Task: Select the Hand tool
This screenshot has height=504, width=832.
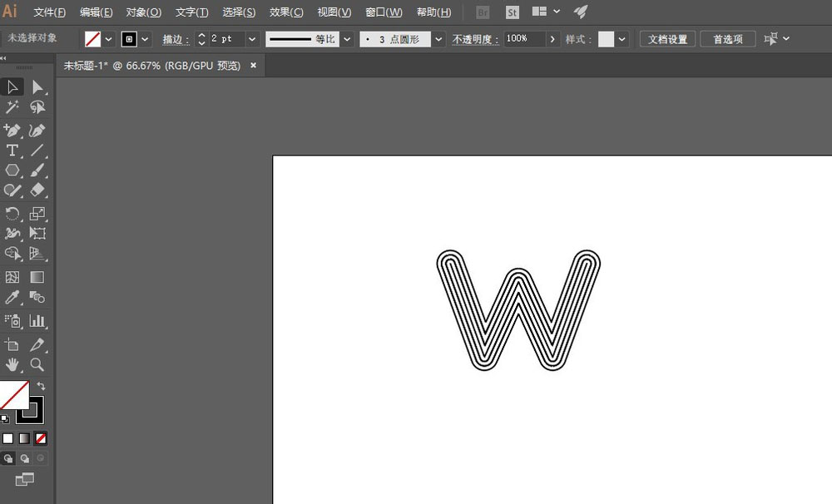Action: coord(12,364)
